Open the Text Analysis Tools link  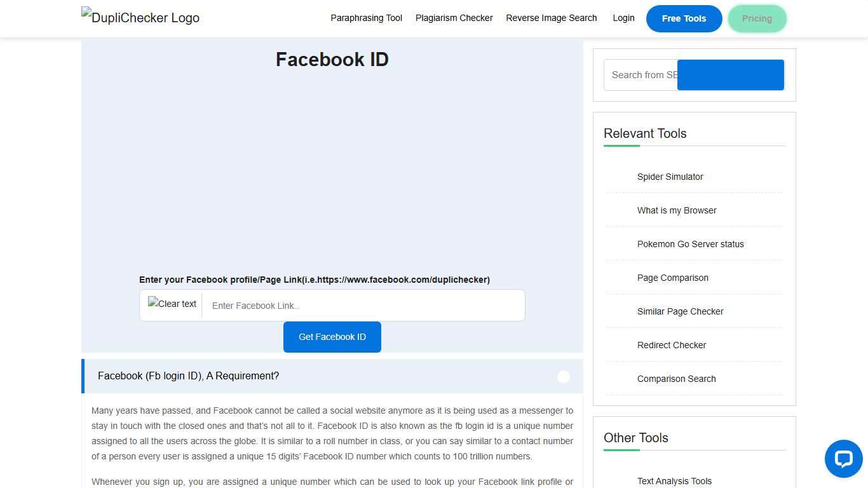pyautogui.click(x=674, y=481)
